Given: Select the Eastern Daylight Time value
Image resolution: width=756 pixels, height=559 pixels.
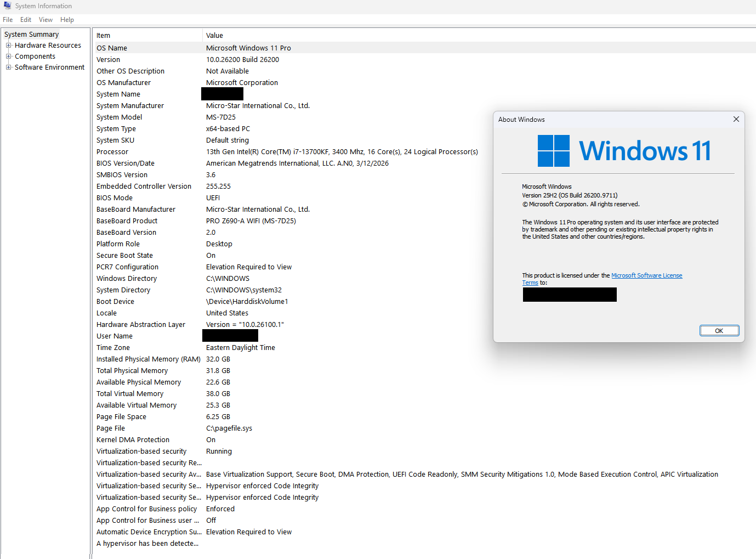Looking at the screenshot, I should tap(241, 348).
